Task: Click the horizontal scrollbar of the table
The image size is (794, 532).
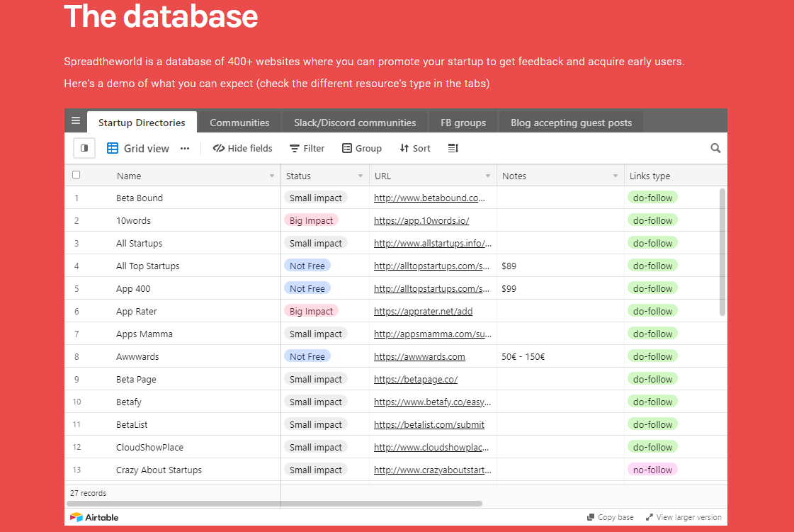Action: pos(274,504)
